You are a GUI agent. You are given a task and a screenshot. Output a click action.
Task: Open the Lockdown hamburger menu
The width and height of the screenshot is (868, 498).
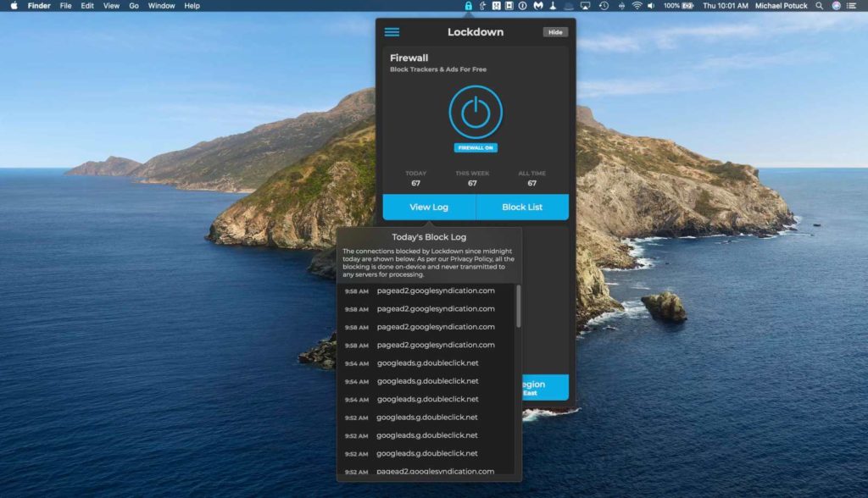coord(391,32)
